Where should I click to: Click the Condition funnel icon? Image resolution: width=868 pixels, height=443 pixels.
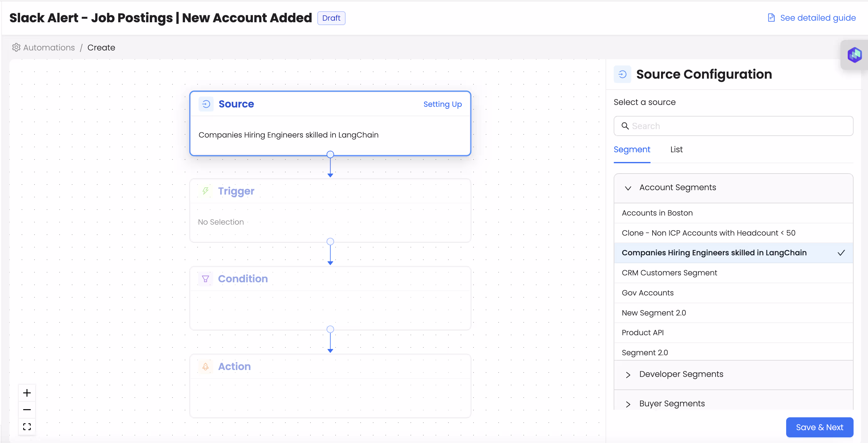(x=206, y=279)
